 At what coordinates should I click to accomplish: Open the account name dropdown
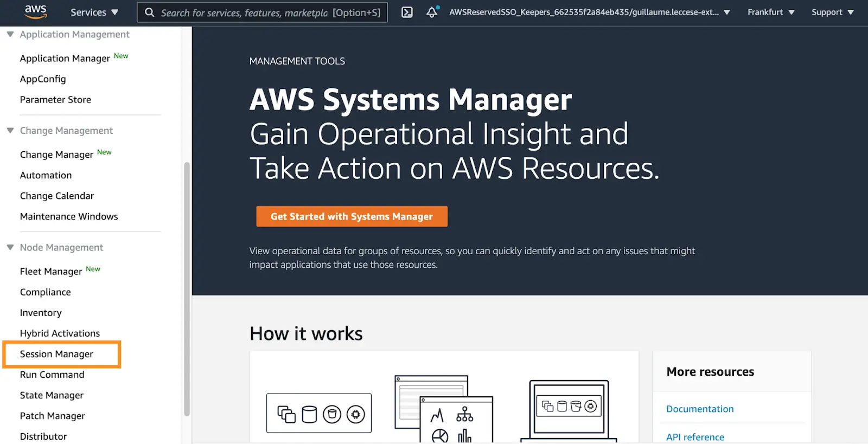point(590,12)
